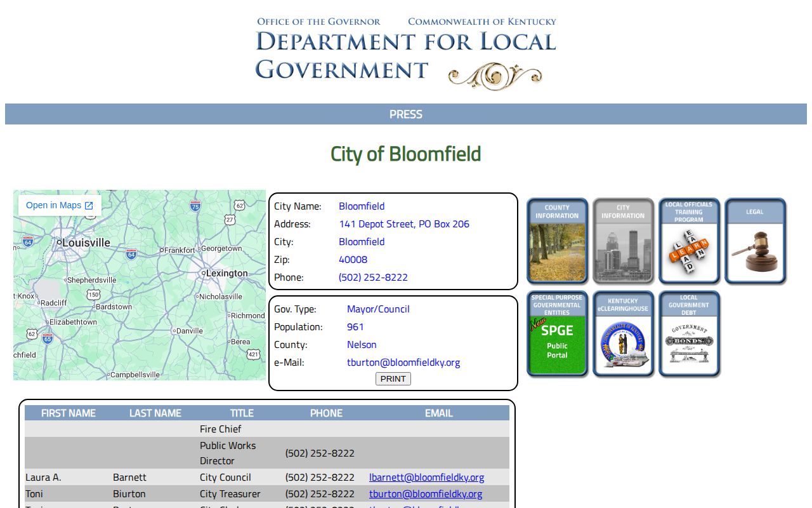The height and width of the screenshot is (508, 812).
Task: Click the TITLE column header
Action: 242,413
